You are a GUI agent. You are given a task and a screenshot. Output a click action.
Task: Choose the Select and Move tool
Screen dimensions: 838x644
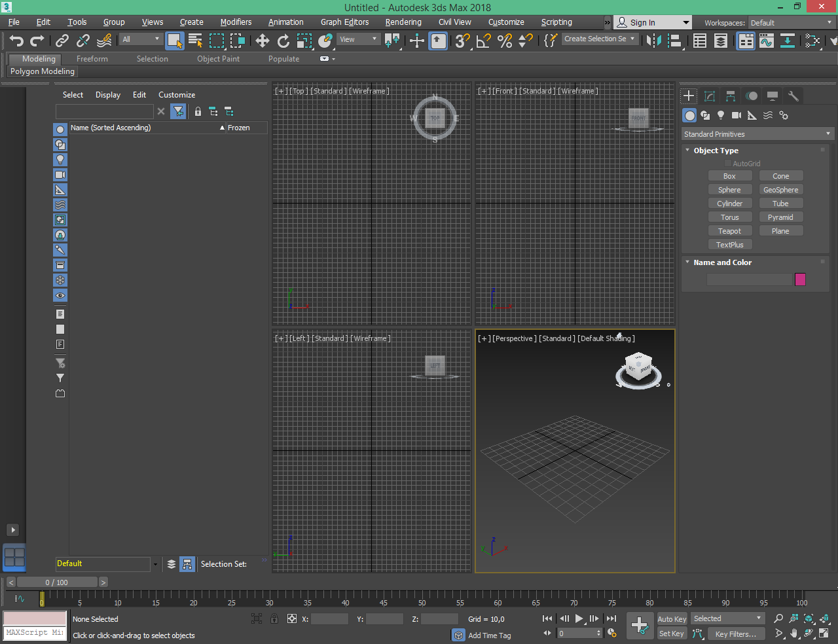(263, 41)
